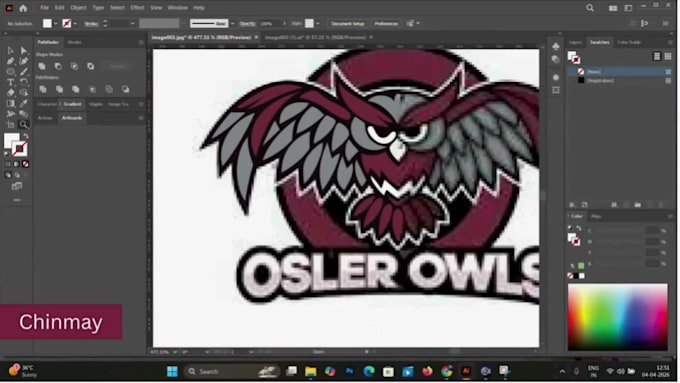
Task: Click the taskbar Search box
Action: coord(232,371)
